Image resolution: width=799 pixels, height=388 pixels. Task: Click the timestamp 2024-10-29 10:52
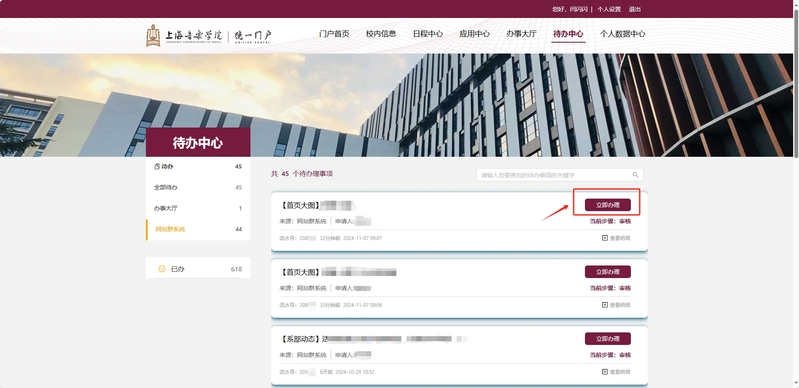click(355, 372)
